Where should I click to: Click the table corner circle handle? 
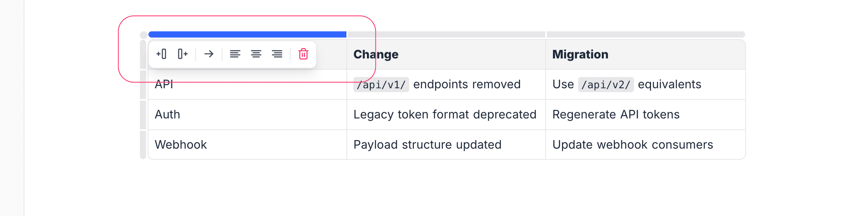pos(143,35)
